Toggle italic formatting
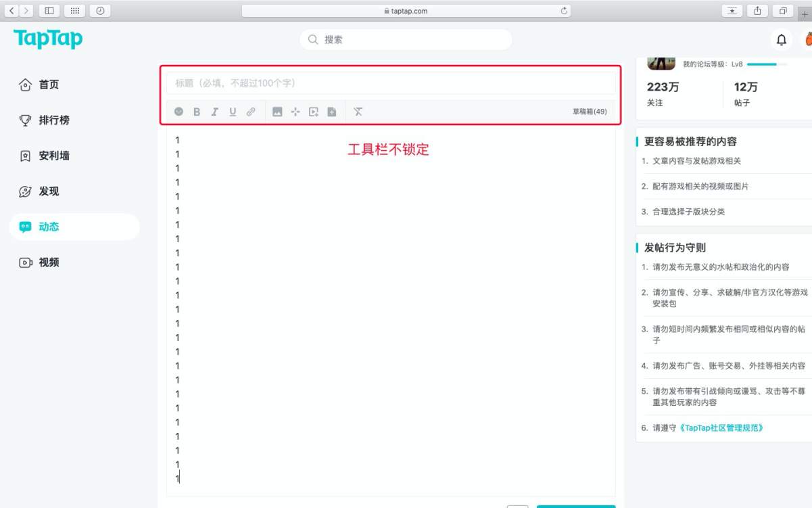Image resolution: width=812 pixels, height=508 pixels. [214, 112]
